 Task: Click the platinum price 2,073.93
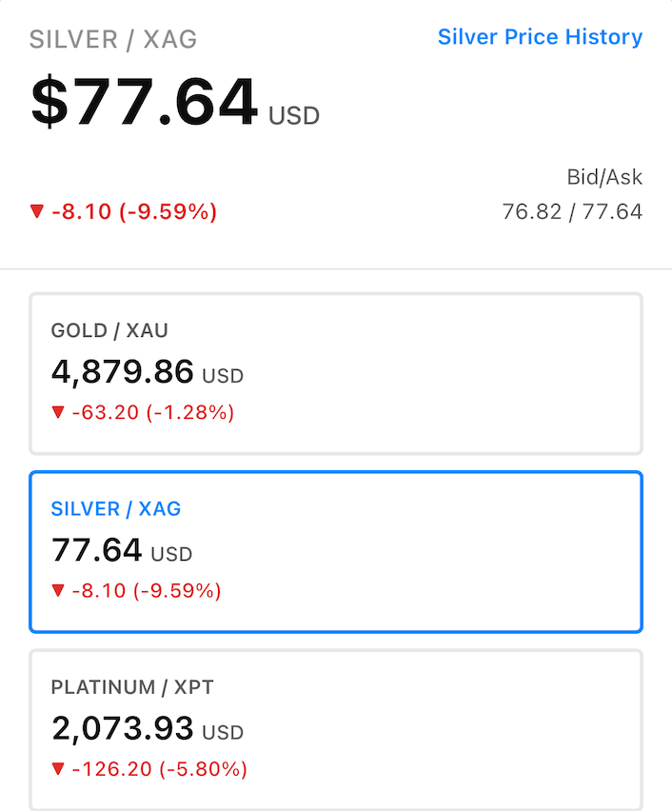[123, 729]
